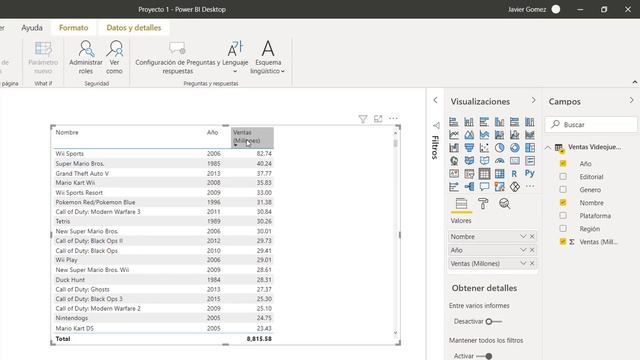The height and width of the screenshot is (360, 640).
Task: Collapse the Campos pane
Action: click(x=631, y=100)
